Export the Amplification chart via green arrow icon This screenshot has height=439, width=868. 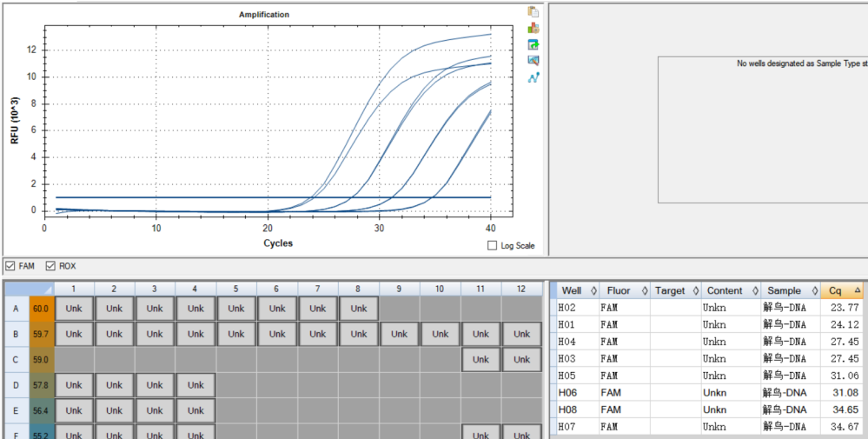533,45
